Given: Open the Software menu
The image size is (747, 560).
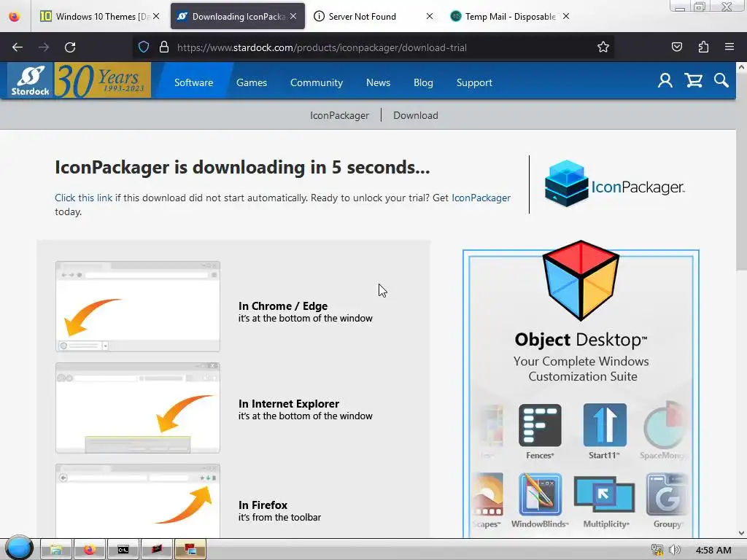Looking at the screenshot, I should pyautogui.click(x=193, y=82).
